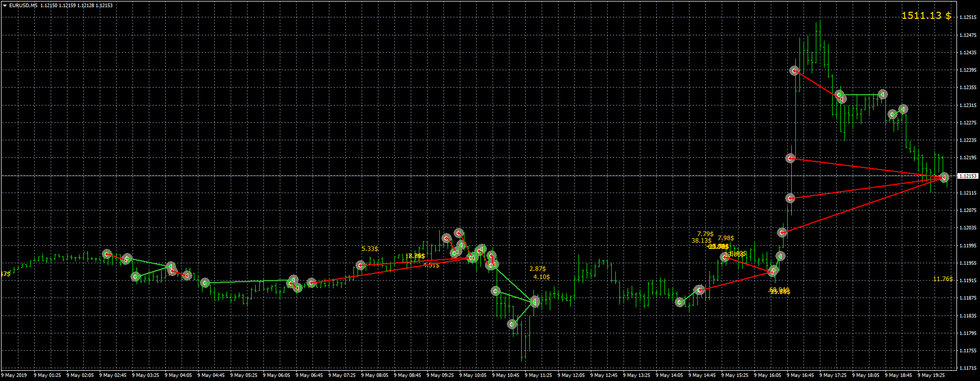
Task: Click the 9 May 08:05 time label
Action: (374, 375)
